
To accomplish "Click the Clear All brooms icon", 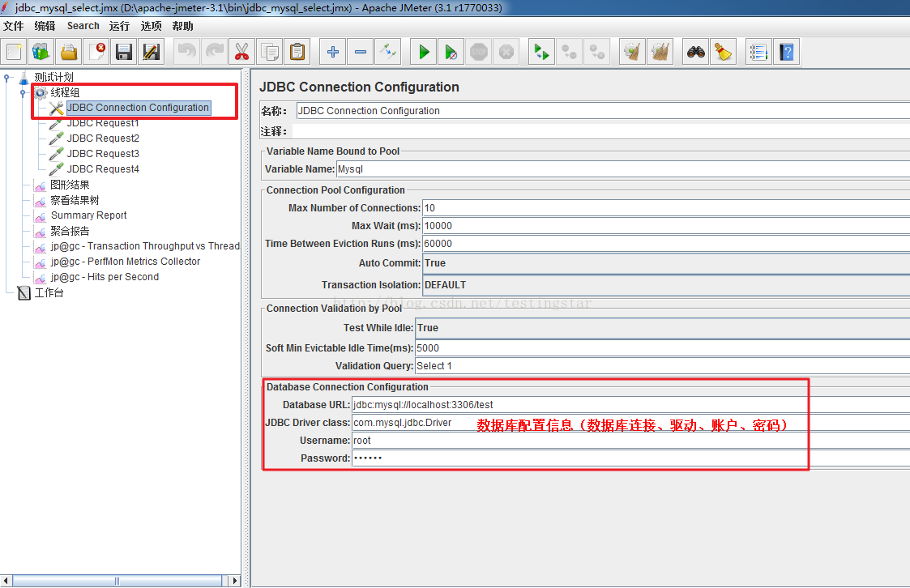I will click(x=660, y=52).
